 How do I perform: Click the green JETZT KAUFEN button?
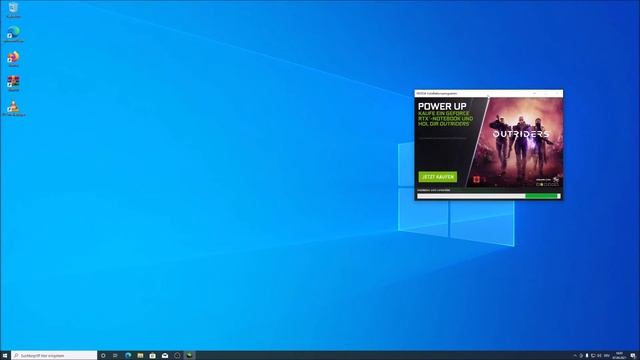438,177
